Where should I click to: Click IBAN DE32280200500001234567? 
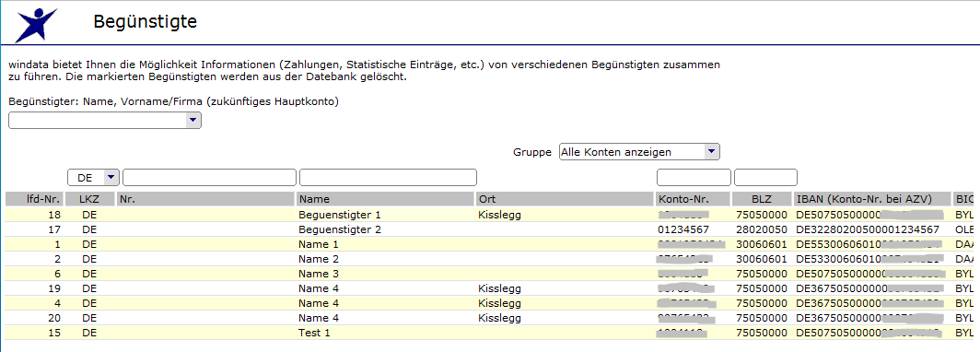[x=868, y=229]
